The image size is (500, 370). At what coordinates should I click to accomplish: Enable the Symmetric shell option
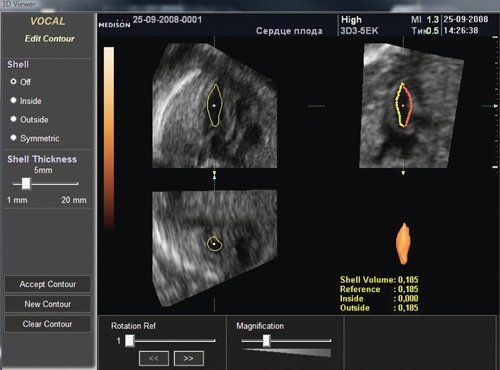coord(13,138)
